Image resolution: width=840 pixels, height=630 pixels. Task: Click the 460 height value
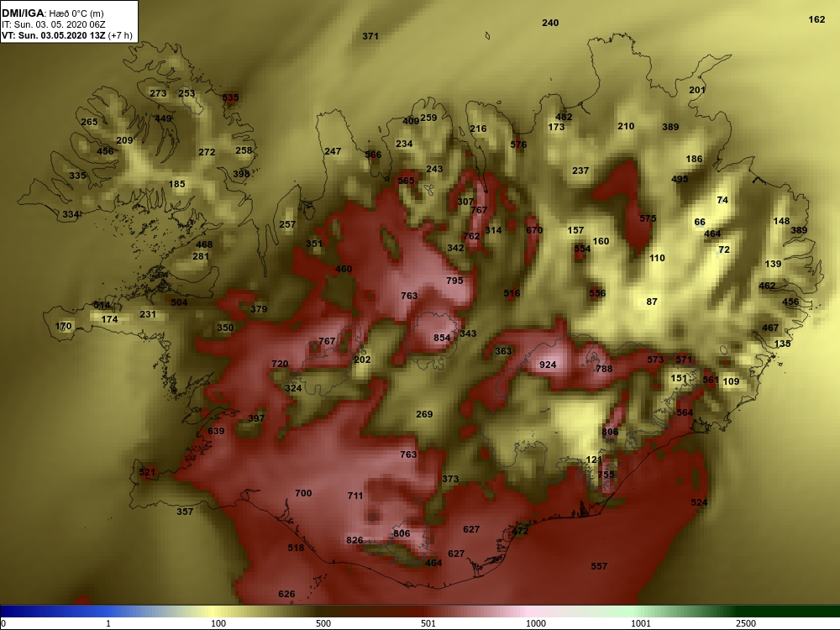(344, 269)
